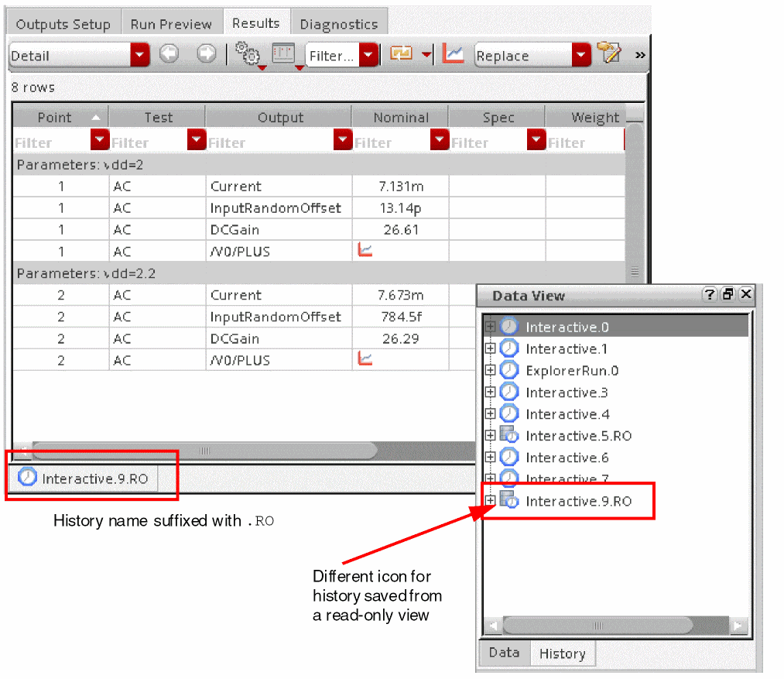This screenshot has width=784, height=679.
Task: Click the plot graph icon in toolbar
Action: pyautogui.click(x=453, y=54)
